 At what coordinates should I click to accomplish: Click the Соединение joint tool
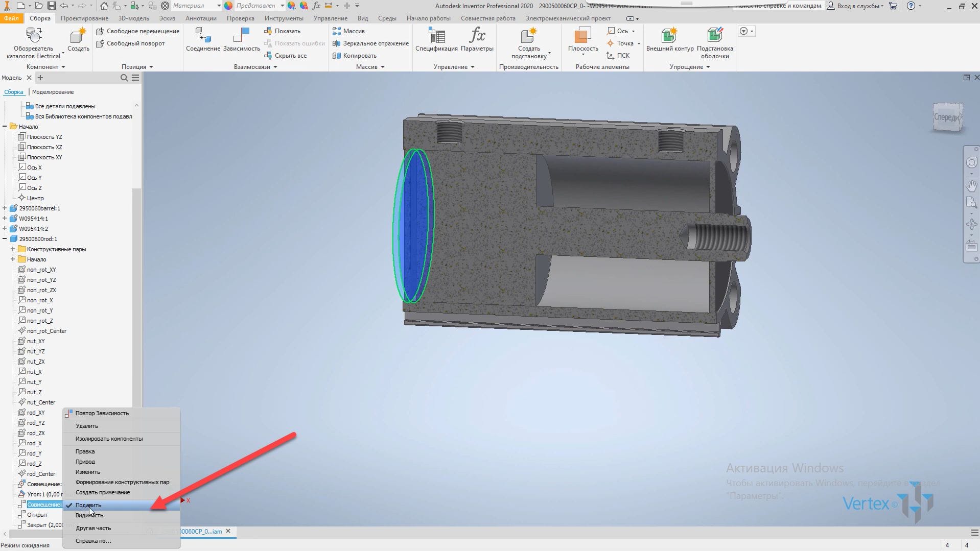[x=203, y=39]
